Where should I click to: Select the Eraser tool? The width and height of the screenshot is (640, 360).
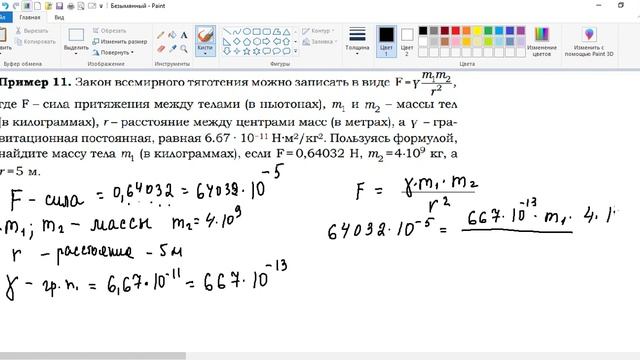[161, 49]
